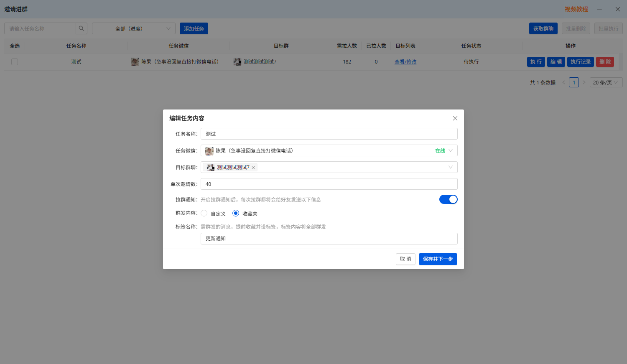Click the 批量删除 button

576,28
